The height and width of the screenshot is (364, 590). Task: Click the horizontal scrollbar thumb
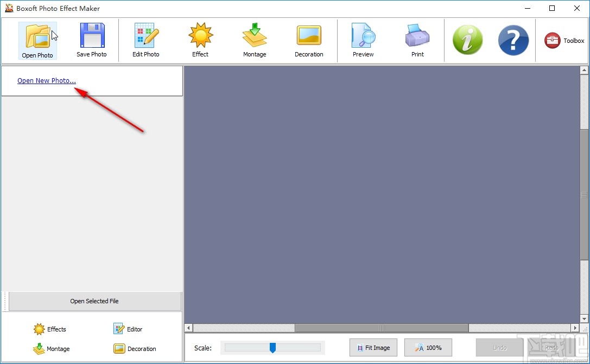point(382,328)
